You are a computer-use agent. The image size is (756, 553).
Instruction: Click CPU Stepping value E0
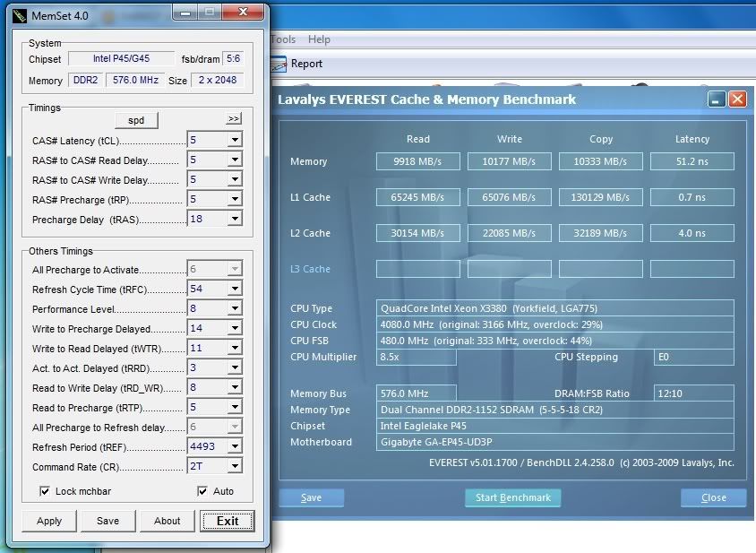[694, 357]
